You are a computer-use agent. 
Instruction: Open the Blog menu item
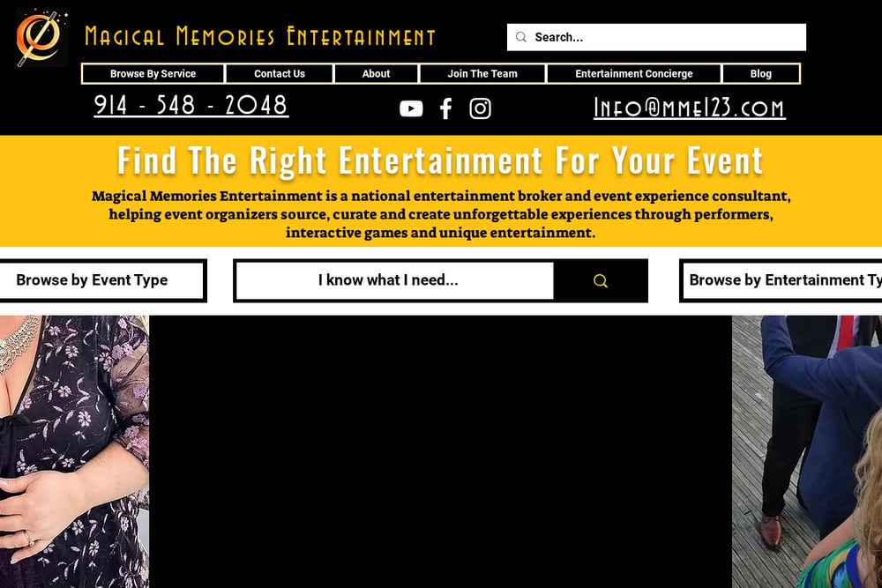(760, 74)
